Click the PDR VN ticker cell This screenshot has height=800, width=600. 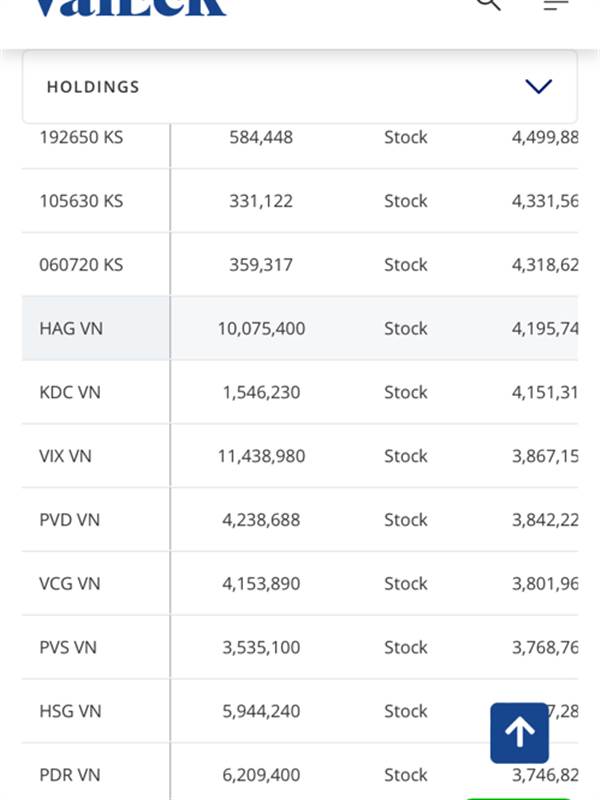[x=70, y=775]
